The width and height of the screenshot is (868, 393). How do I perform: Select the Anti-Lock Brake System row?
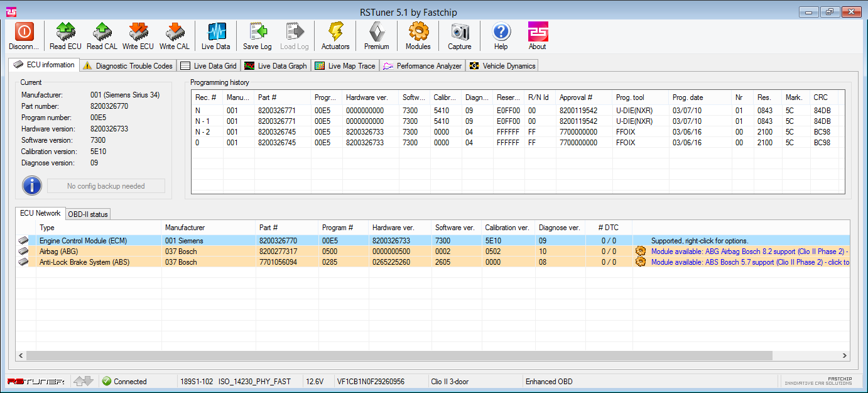[84, 262]
